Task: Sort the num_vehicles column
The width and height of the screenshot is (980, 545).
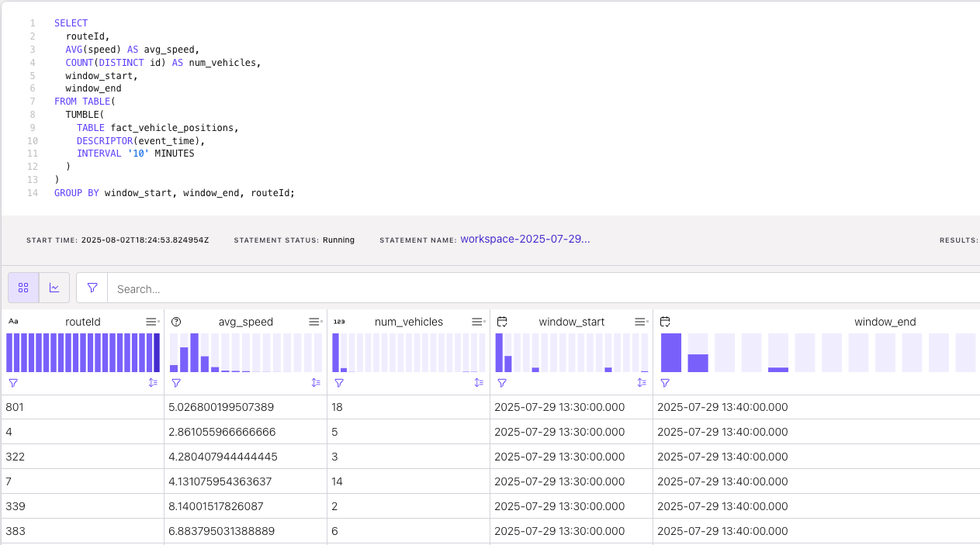Action: coord(479,383)
